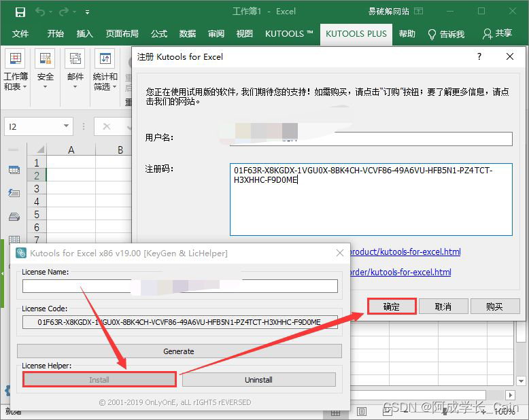Open the order/kutools-for-excel.html link

(x=400, y=272)
